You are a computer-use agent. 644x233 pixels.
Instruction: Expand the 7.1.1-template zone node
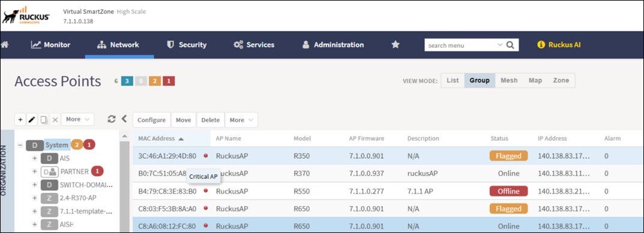[34, 211]
